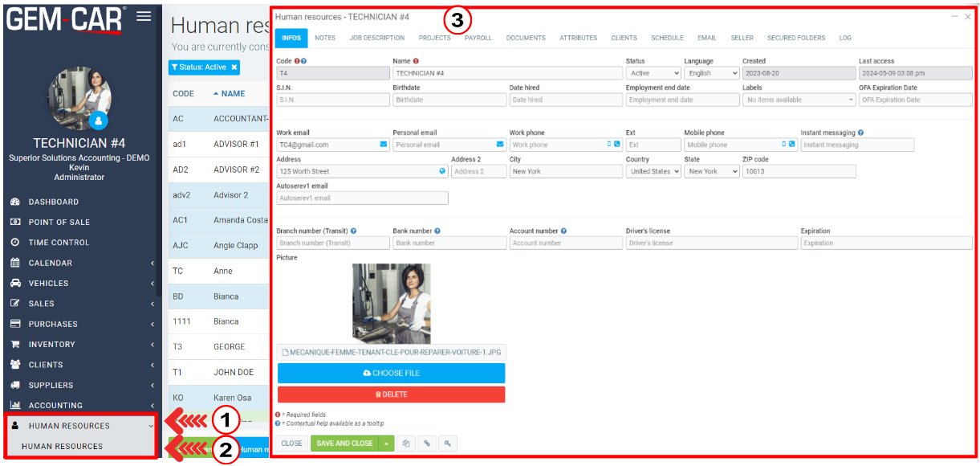Screen dimensions: 980x466
Task: Expand the Inventory sidebar menu
Action: pos(80,345)
